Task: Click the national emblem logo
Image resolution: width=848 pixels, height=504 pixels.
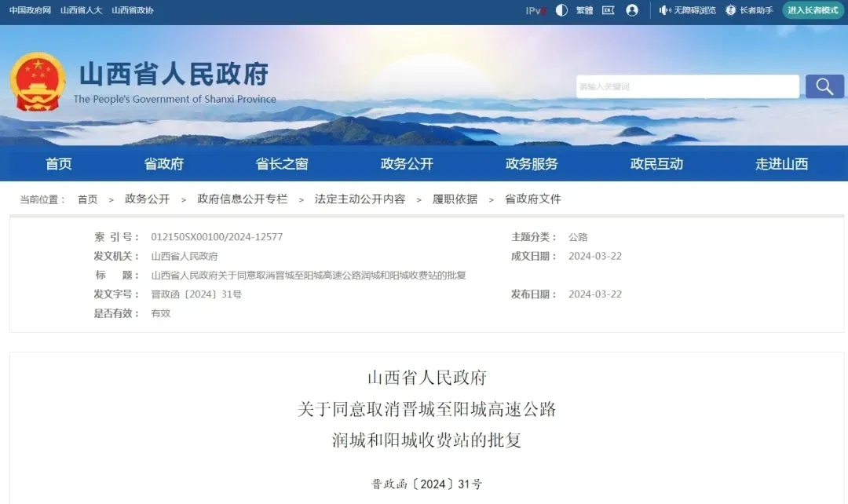Action: pyautogui.click(x=38, y=82)
